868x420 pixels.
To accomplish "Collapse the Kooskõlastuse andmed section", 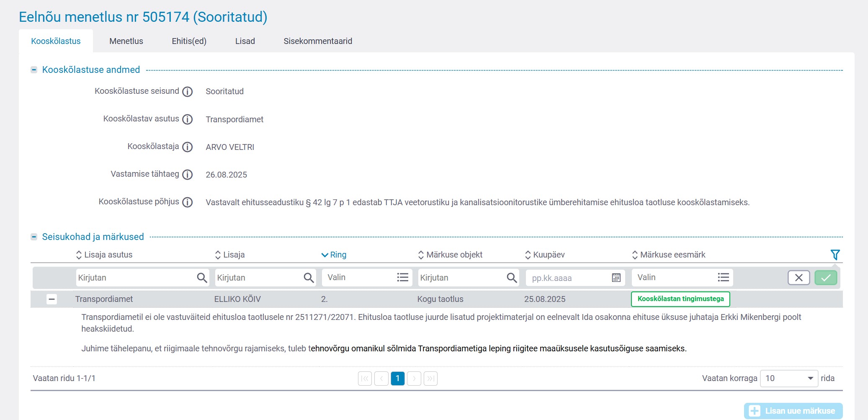I will click(34, 70).
